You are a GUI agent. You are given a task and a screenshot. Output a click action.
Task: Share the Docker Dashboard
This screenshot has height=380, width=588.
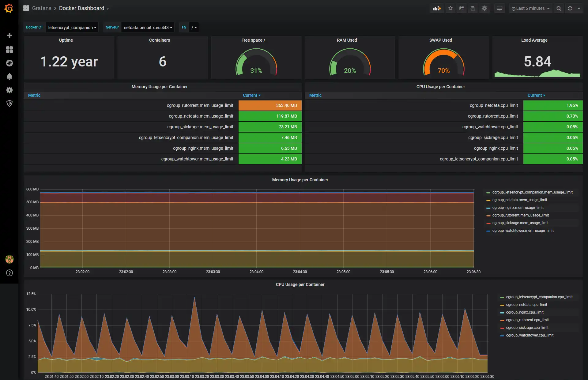462,8
